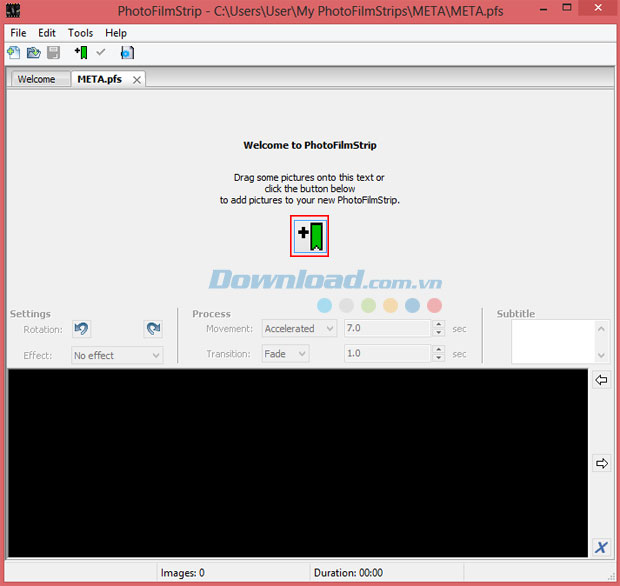Click the Images: 0 status bar entry
The image size is (620, 586).
183,573
